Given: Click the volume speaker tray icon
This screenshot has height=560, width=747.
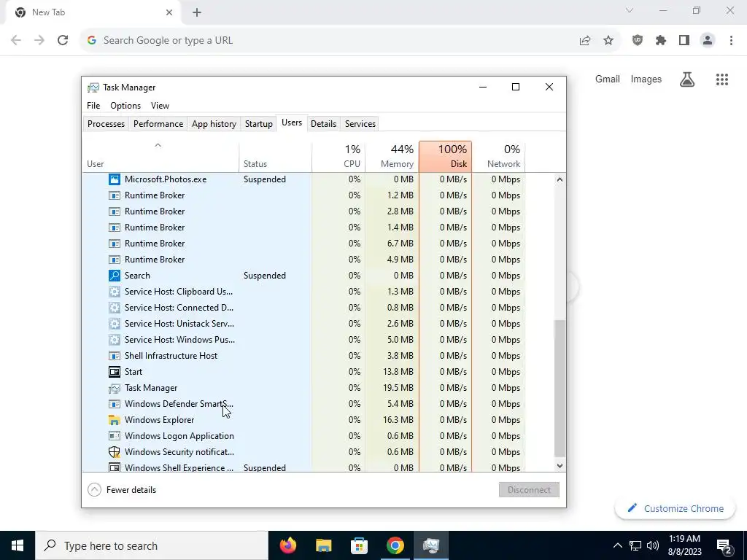Looking at the screenshot, I should (653, 545).
